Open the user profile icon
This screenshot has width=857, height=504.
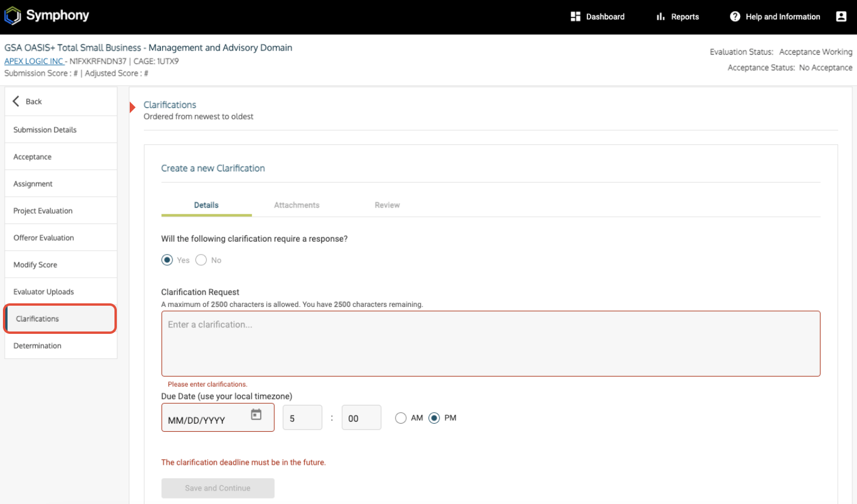(x=841, y=16)
